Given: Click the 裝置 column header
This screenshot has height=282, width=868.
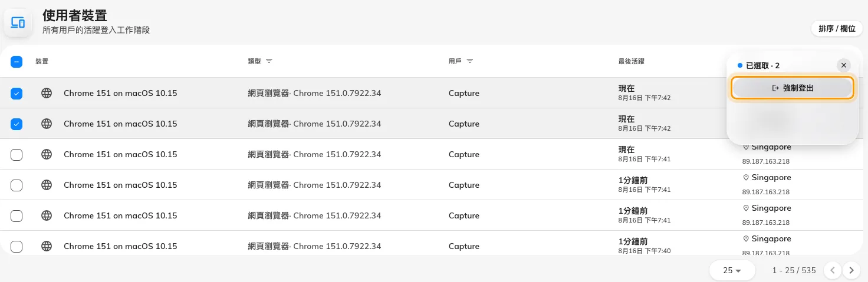Looking at the screenshot, I should [42, 61].
